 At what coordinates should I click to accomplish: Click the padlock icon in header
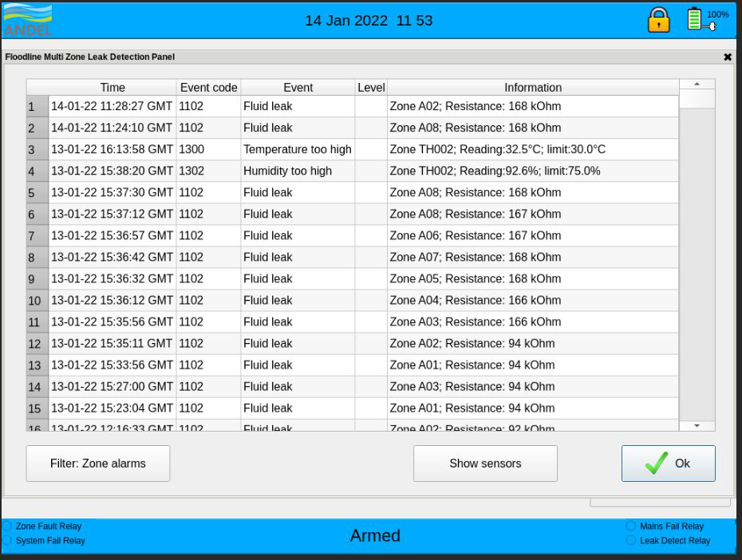pyautogui.click(x=658, y=20)
